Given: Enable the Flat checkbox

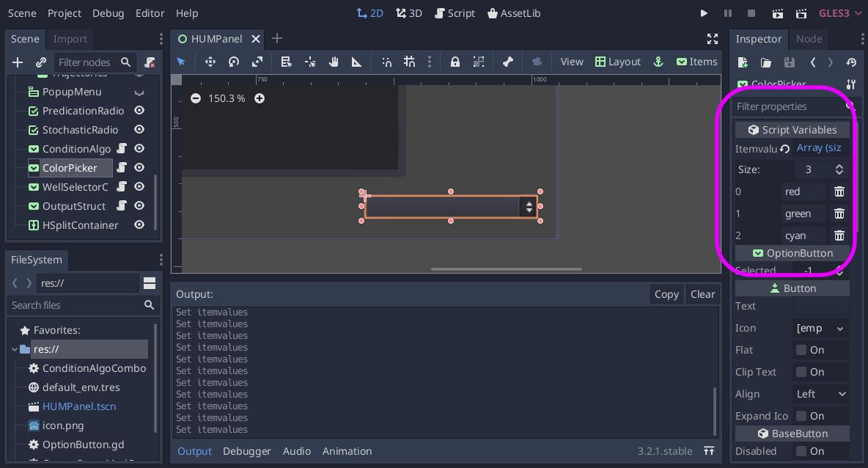Looking at the screenshot, I should 801,349.
